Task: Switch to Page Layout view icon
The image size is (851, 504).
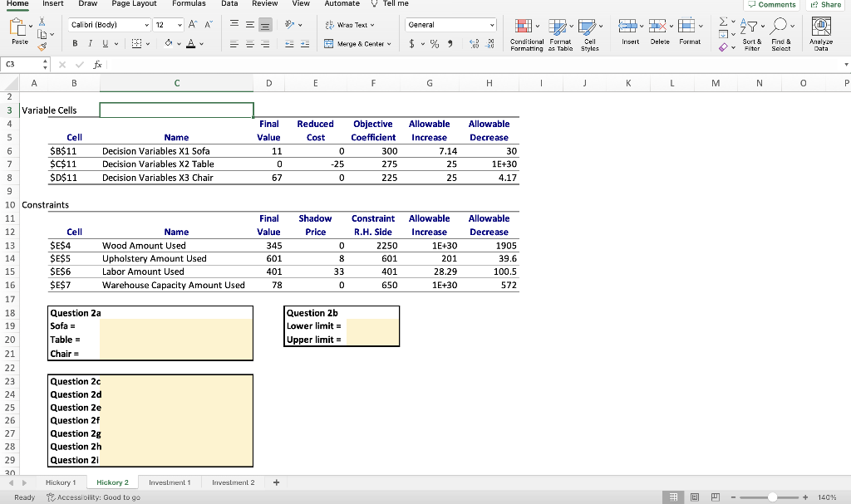Action: coord(695,497)
